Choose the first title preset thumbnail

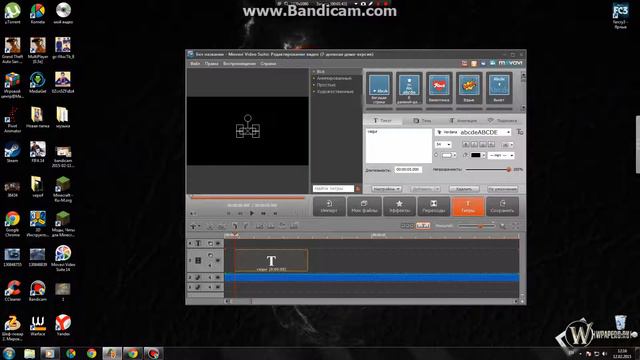coord(379,88)
